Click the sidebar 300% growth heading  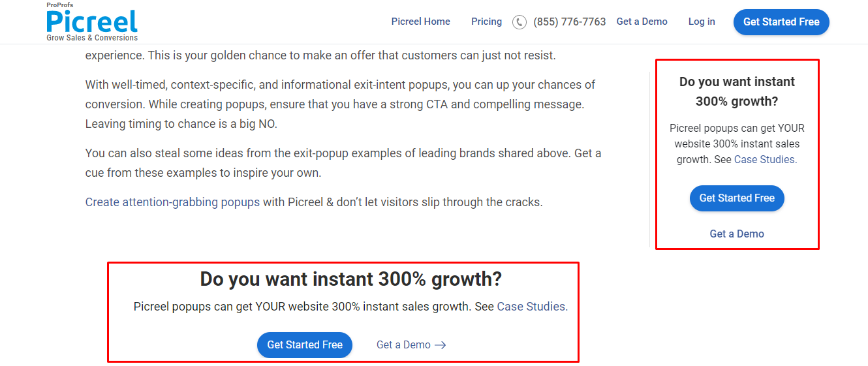737,91
